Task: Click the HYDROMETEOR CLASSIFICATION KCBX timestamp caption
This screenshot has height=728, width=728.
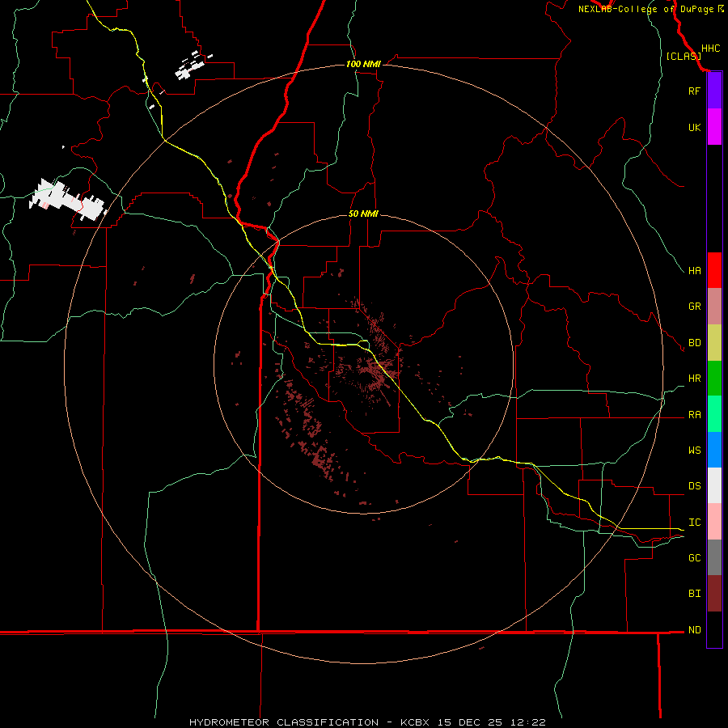Action: [x=367, y=722]
